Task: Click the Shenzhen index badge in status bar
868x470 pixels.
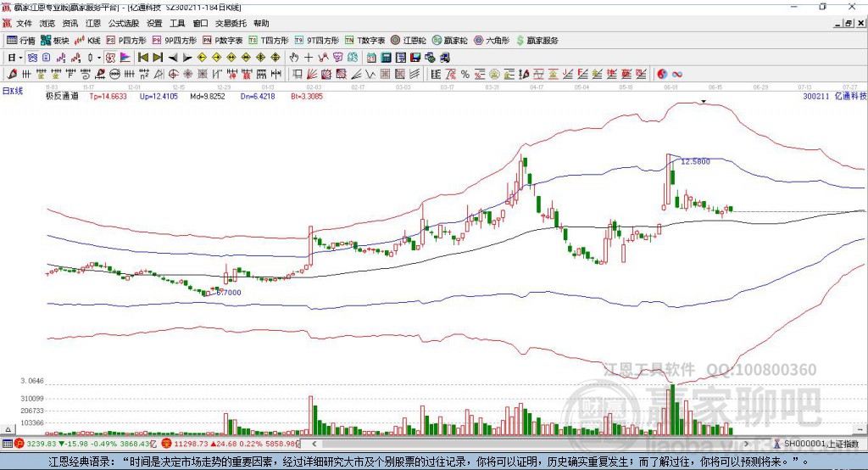Action: point(167,444)
